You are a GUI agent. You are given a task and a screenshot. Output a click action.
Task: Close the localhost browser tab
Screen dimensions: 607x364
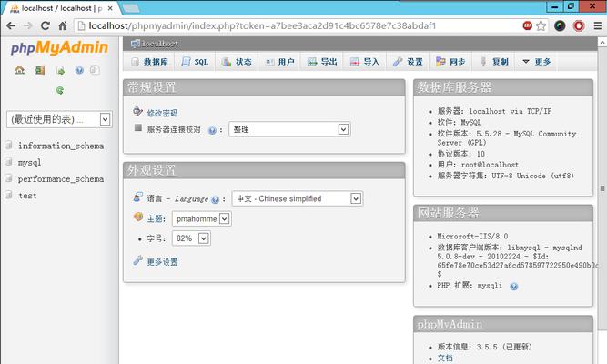(x=110, y=8)
